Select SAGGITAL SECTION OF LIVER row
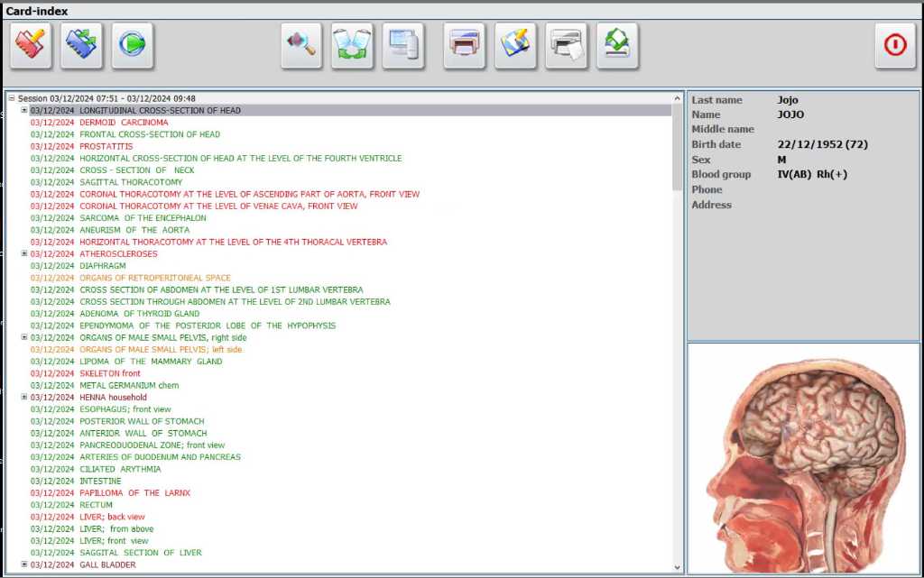Viewport: 924px width, 578px height. click(x=116, y=553)
